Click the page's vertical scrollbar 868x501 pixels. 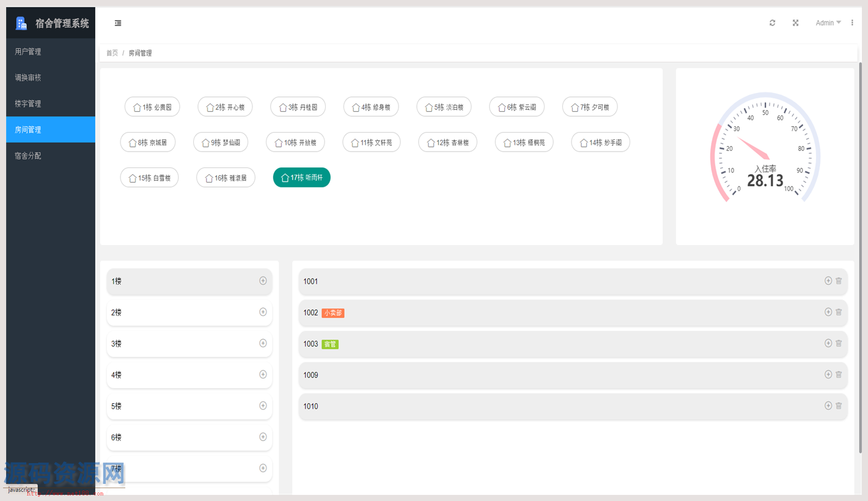point(861,257)
